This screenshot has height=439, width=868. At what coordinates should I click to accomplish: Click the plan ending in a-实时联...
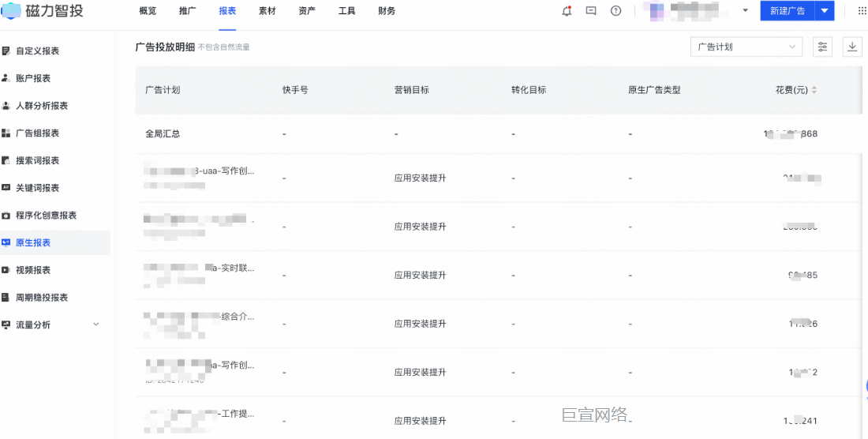click(200, 268)
